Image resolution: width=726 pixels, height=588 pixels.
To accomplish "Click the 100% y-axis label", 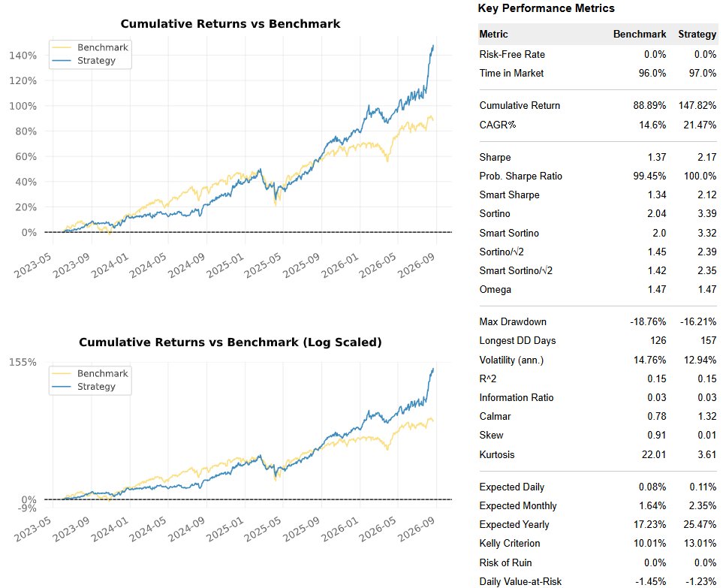I will (23, 106).
